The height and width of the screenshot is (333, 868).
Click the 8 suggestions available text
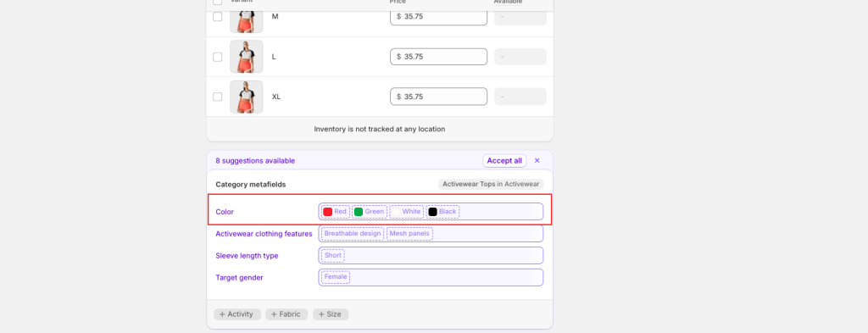point(255,161)
